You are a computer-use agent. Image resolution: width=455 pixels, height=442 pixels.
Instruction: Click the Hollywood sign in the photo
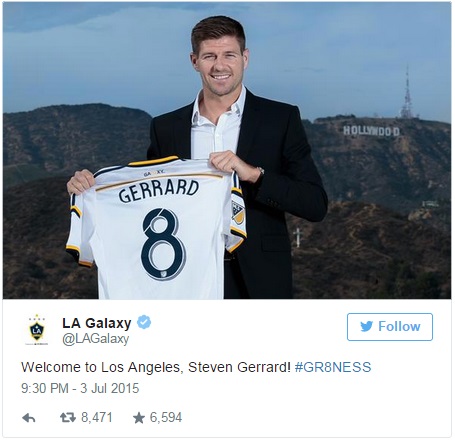pos(371,131)
